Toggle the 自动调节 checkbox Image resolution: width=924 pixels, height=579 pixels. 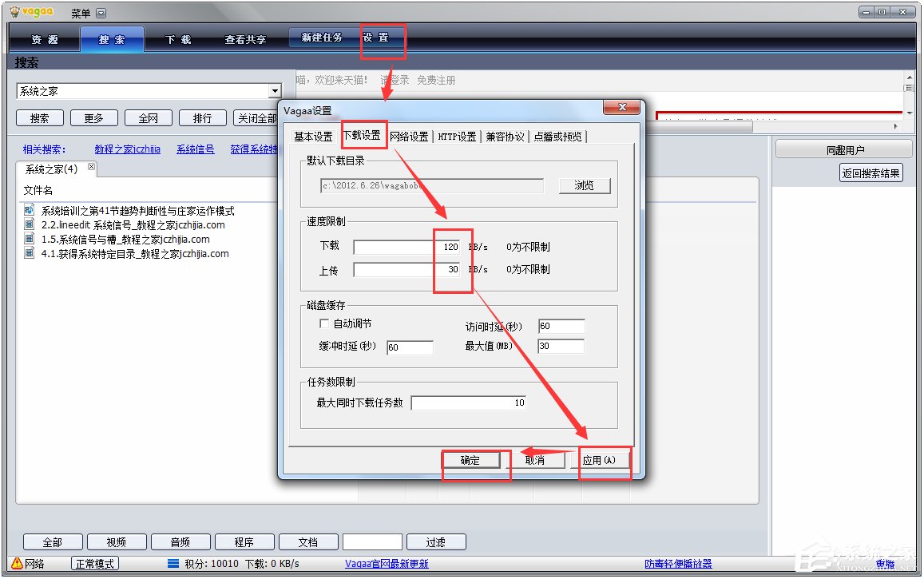(324, 323)
